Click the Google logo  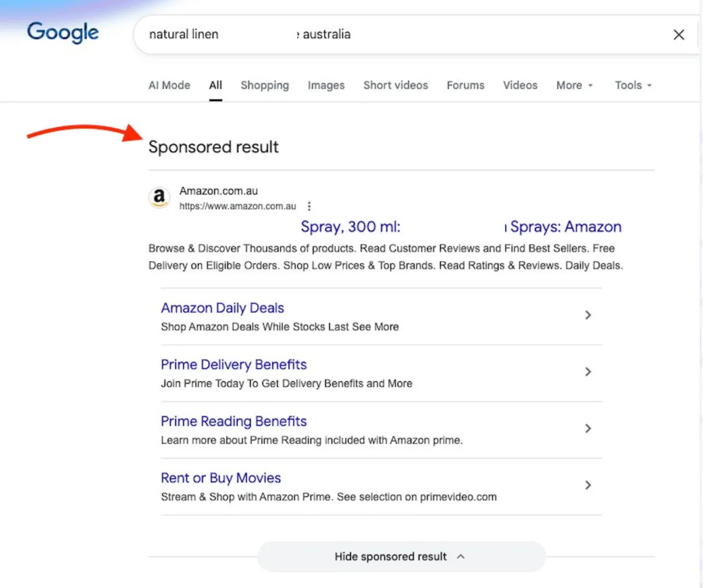pos(62,33)
